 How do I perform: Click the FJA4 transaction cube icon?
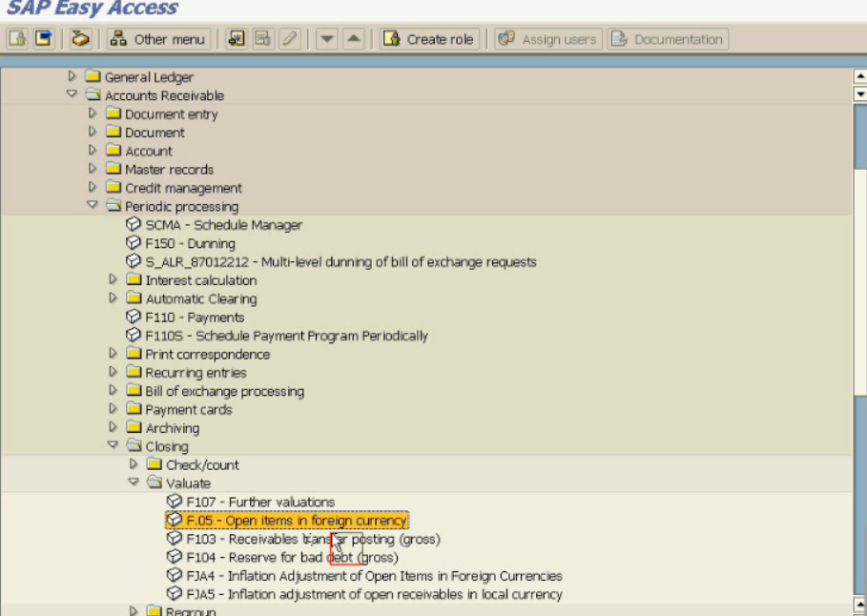pos(175,575)
